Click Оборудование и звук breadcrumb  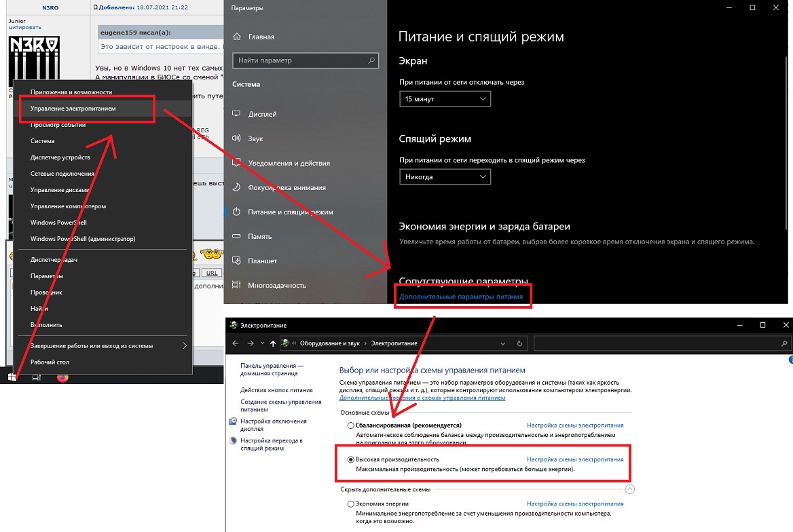330,343
